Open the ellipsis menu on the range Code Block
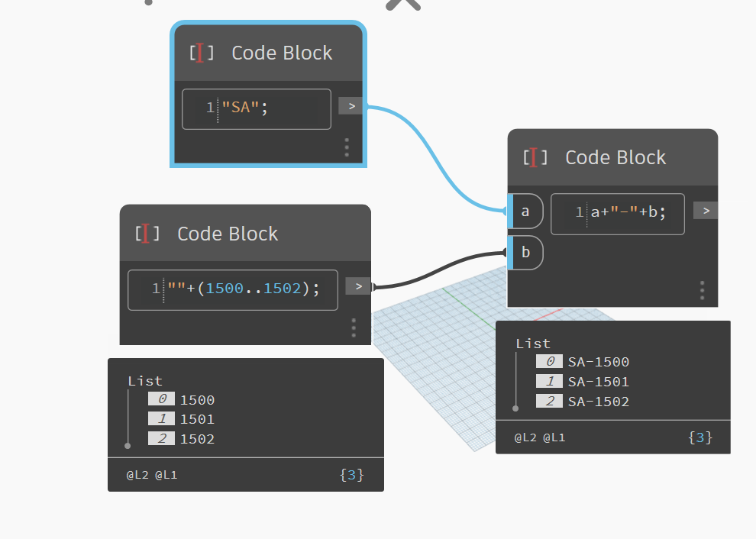 click(354, 327)
